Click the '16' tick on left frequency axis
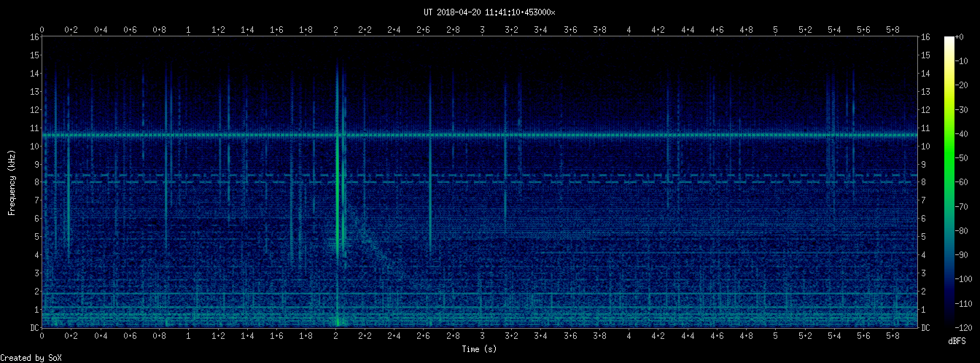The width and height of the screenshot is (980, 363). point(34,37)
